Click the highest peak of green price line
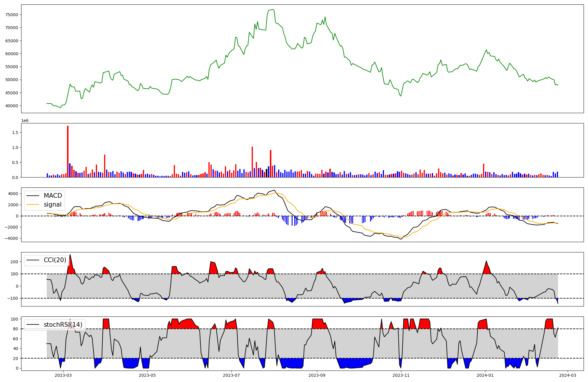Screen dimensions: 588x382 click(273, 9)
